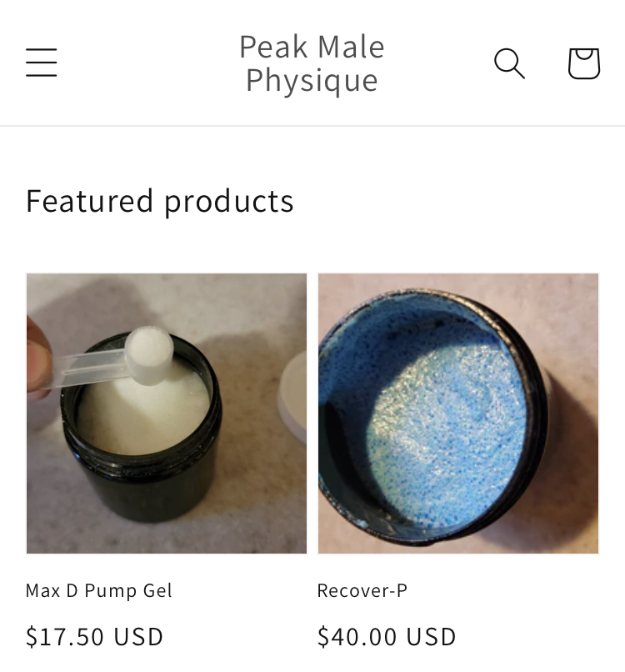The width and height of the screenshot is (625, 672).
Task: Click the word products in section heading
Action: tap(229, 202)
